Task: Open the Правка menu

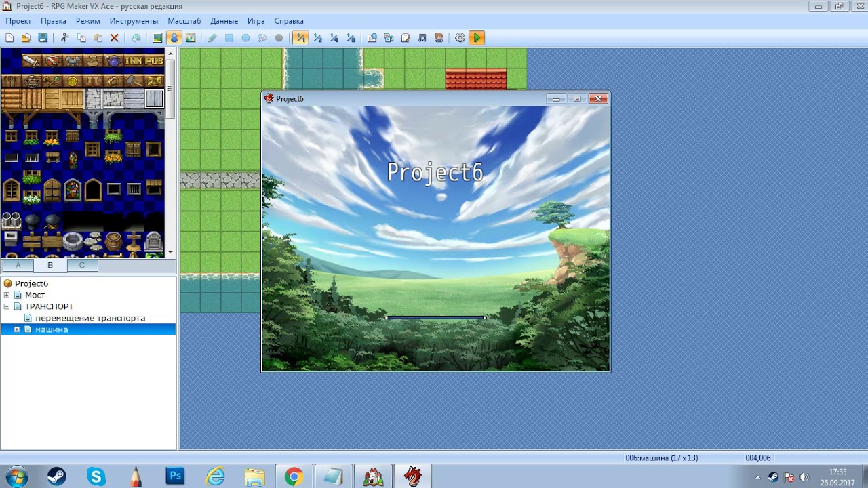Action: pos(54,21)
